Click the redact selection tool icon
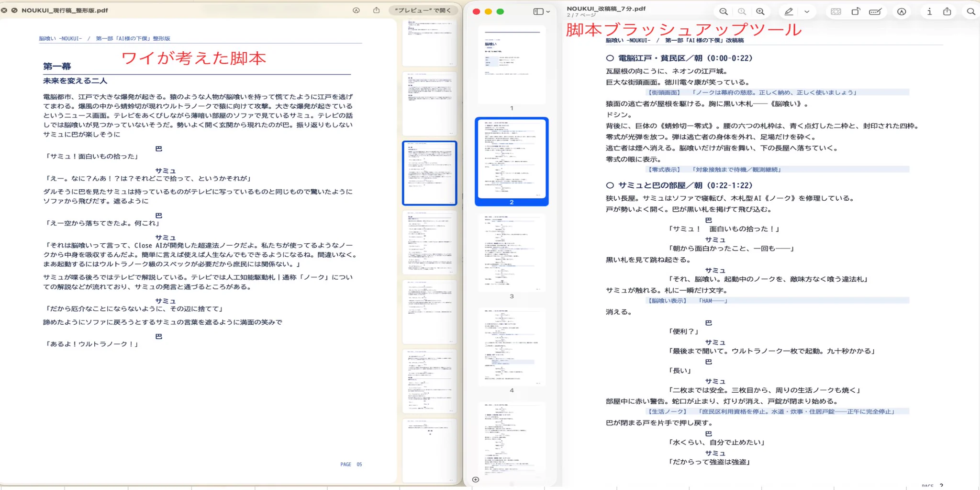Viewport: 980px width, 490px height. pyautogui.click(x=836, y=11)
